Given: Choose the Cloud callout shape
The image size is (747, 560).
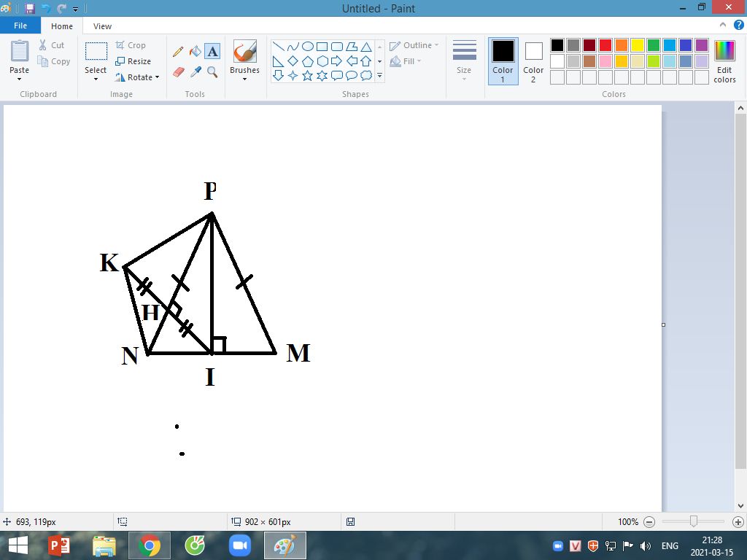Looking at the screenshot, I should click(x=366, y=75).
